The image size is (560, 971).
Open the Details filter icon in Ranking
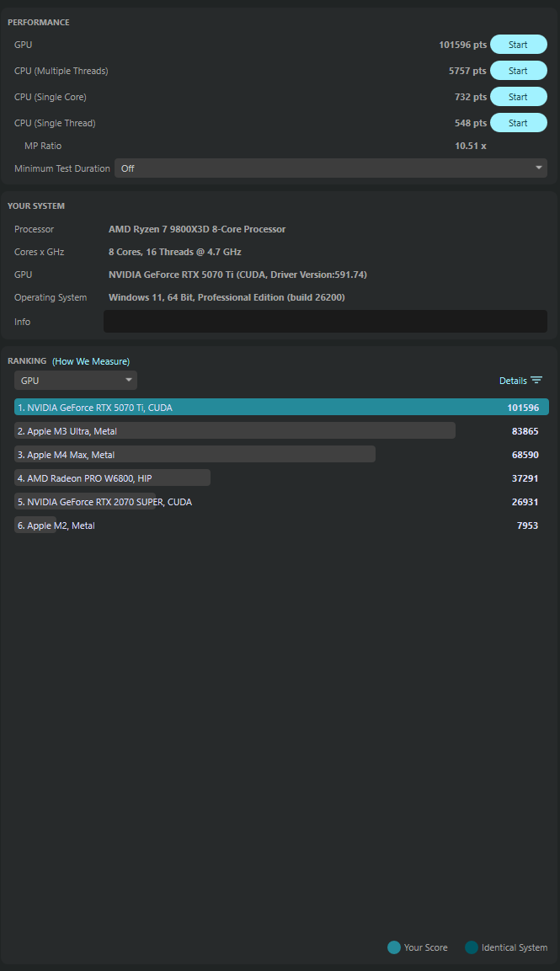pos(536,381)
